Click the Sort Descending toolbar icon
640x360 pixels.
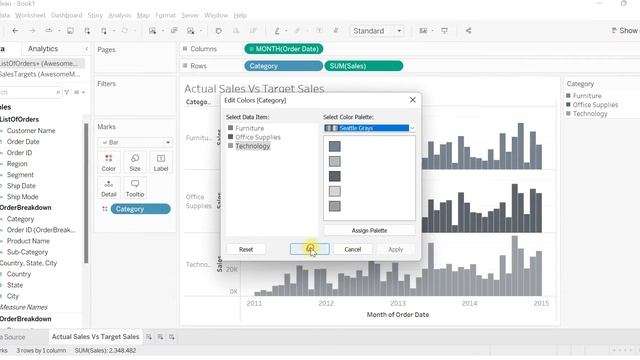tap(253, 31)
